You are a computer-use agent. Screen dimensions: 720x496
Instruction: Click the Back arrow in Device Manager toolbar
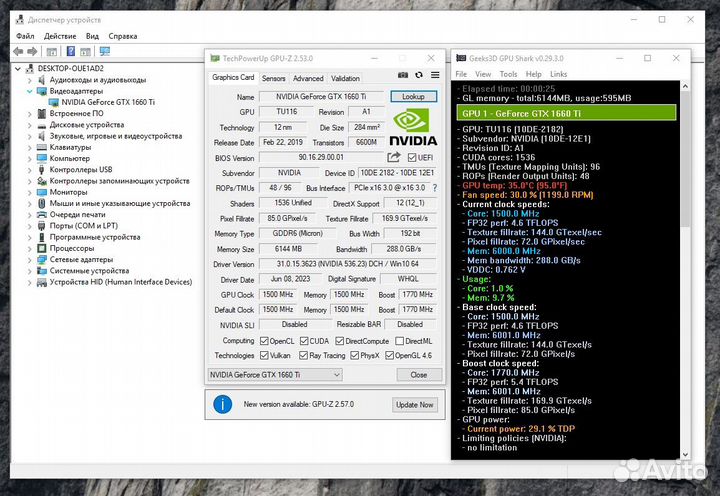coord(18,51)
